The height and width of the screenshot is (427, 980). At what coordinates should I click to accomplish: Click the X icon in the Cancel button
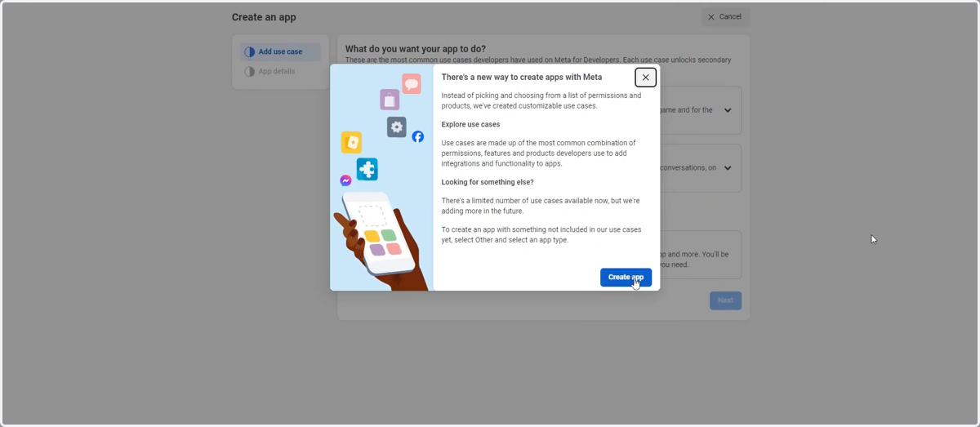click(711, 17)
